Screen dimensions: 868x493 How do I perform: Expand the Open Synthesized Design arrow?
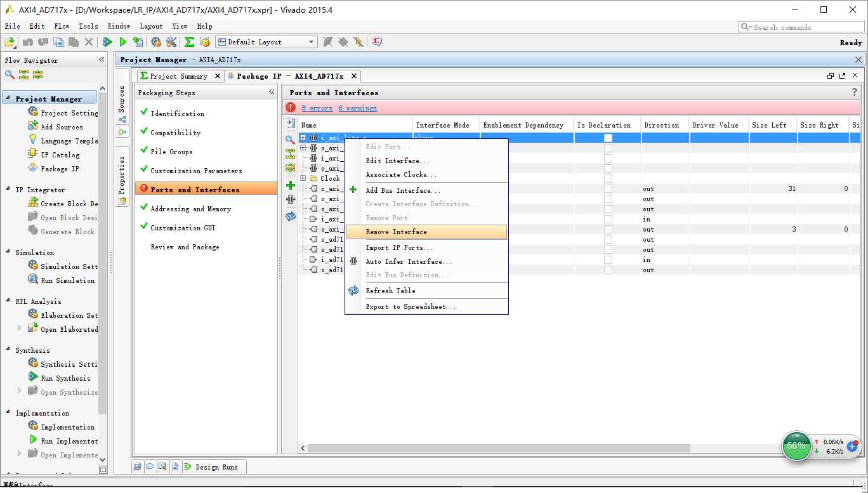pos(19,391)
